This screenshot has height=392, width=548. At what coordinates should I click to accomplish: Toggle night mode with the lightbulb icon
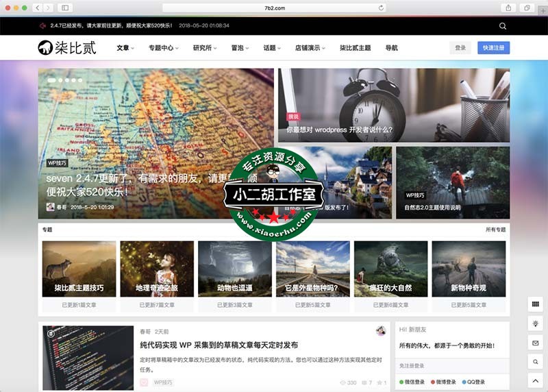point(535,323)
